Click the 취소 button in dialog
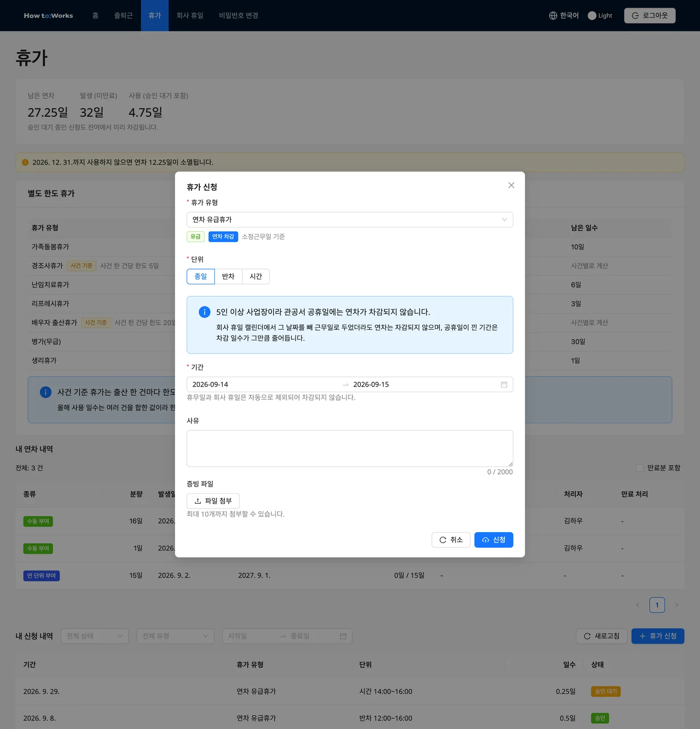Image resolution: width=700 pixels, height=729 pixels. [x=451, y=540]
